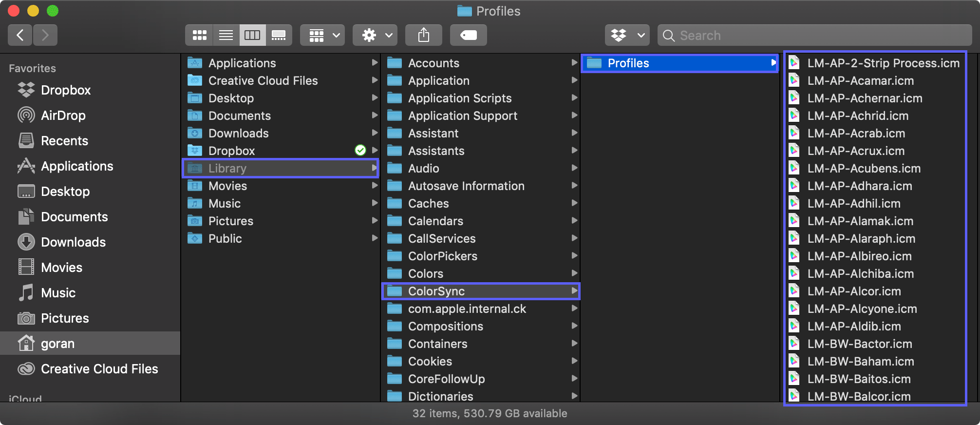Go back with the left chevron button
The width and height of the screenshot is (980, 425).
(x=20, y=35)
